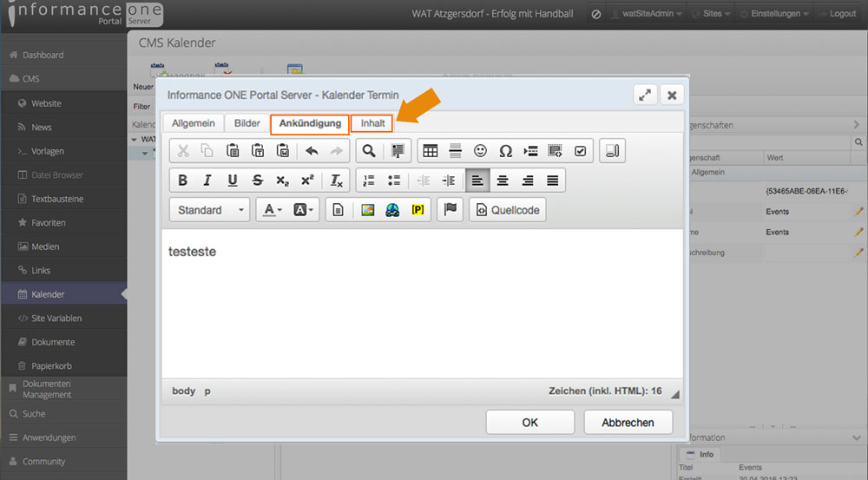The width and height of the screenshot is (868, 480).
Task: Switch to Quellcode source view
Action: (508, 210)
